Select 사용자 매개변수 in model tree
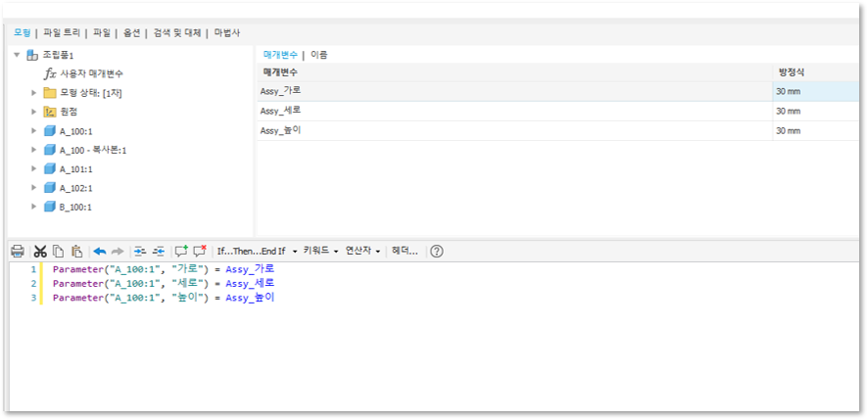Viewport: 868px width, 420px height. (x=91, y=73)
